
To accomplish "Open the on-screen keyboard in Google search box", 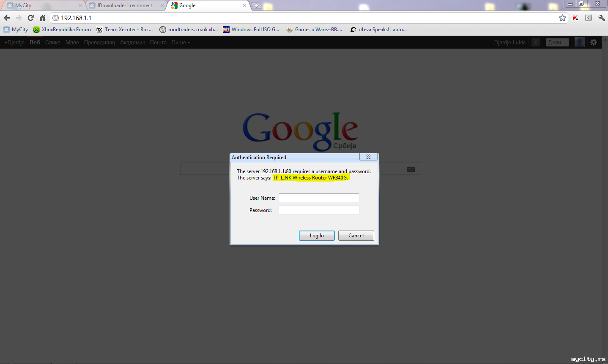I will [411, 169].
